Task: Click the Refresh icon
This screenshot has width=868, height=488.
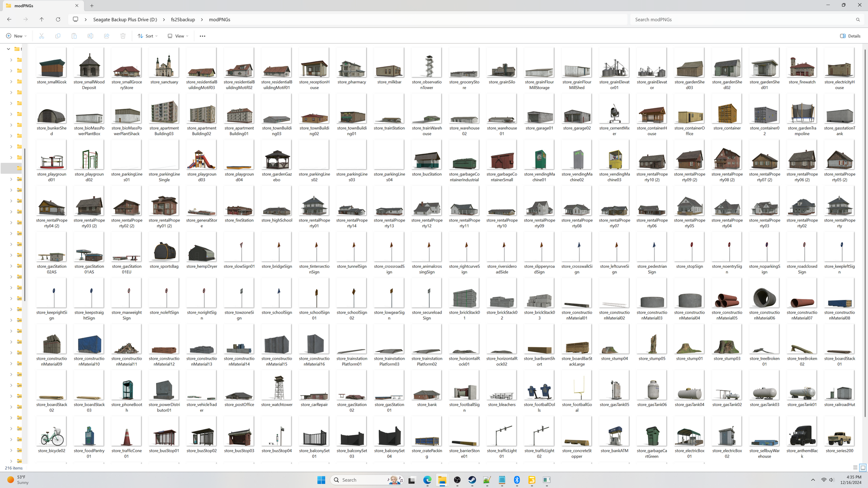Action: pyautogui.click(x=58, y=20)
